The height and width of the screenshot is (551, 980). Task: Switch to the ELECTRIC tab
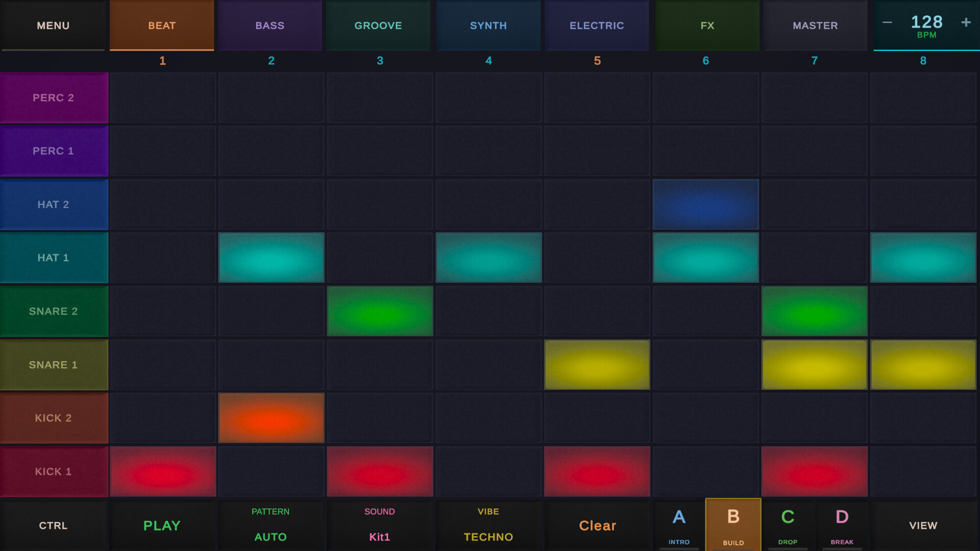coord(597,26)
